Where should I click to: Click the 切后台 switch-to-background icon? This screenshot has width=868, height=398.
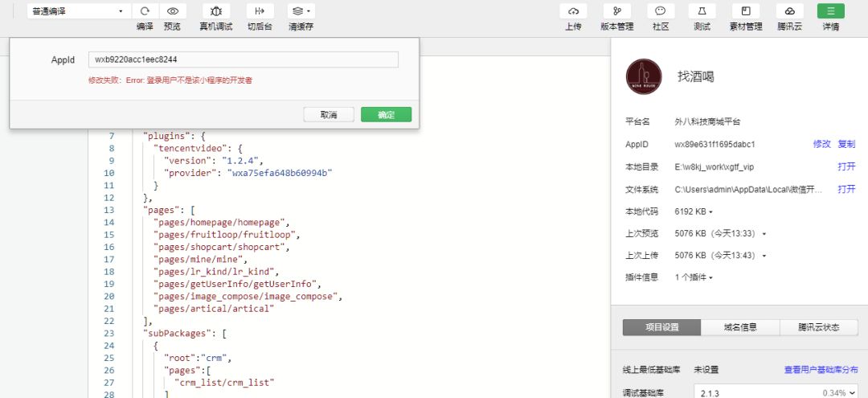(x=260, y=11)
